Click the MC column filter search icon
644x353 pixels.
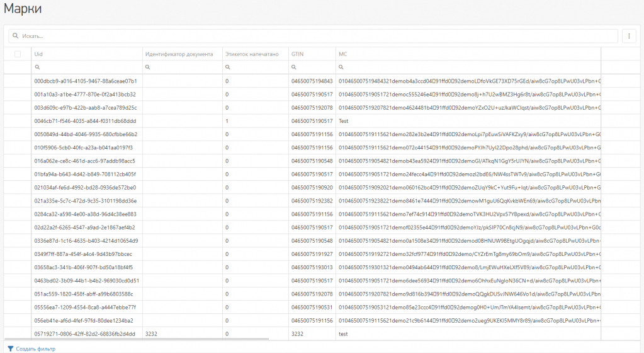pyautogui.click(x=341, y=67)
